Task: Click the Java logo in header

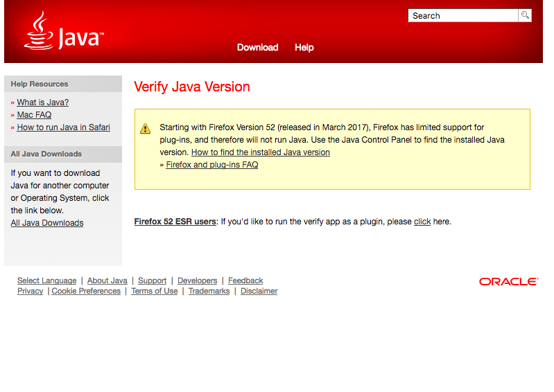Action: point(63,32)
